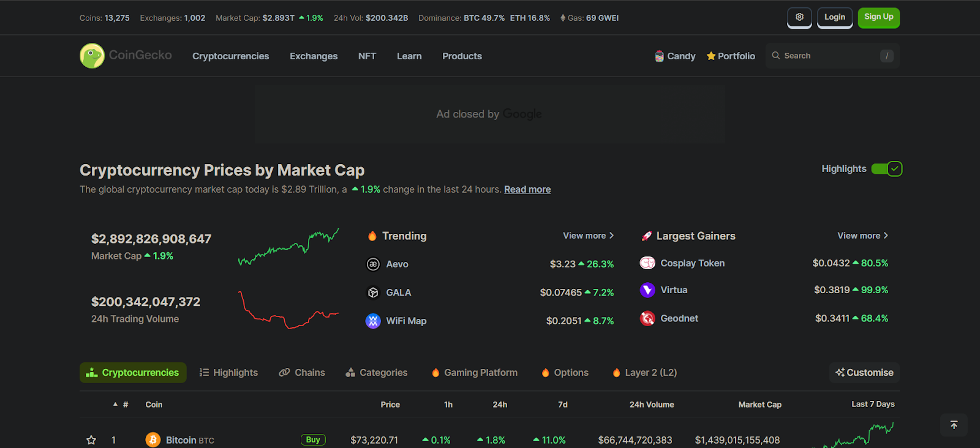
Task: Open the Cryptocurrencies nav menu
Action: [x=231, y=56]
